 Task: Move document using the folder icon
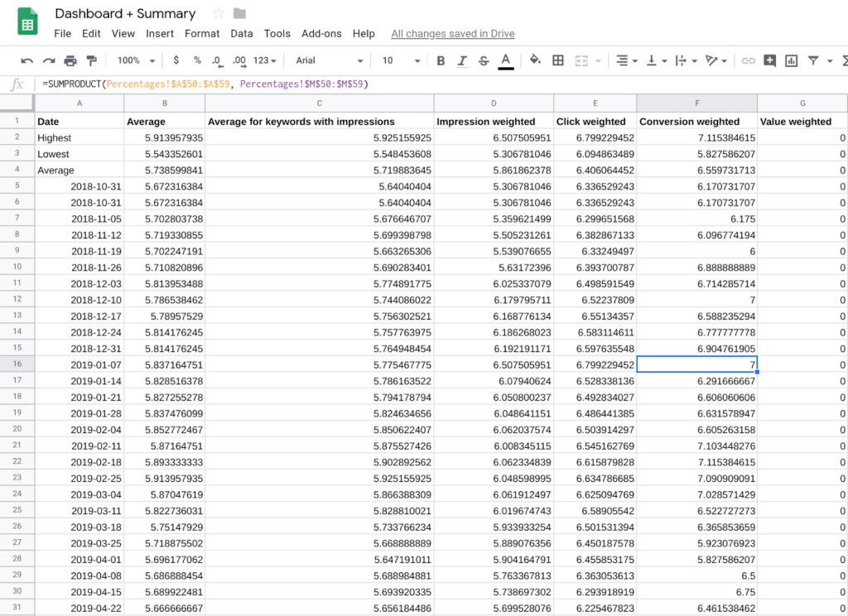pos(239,13)
